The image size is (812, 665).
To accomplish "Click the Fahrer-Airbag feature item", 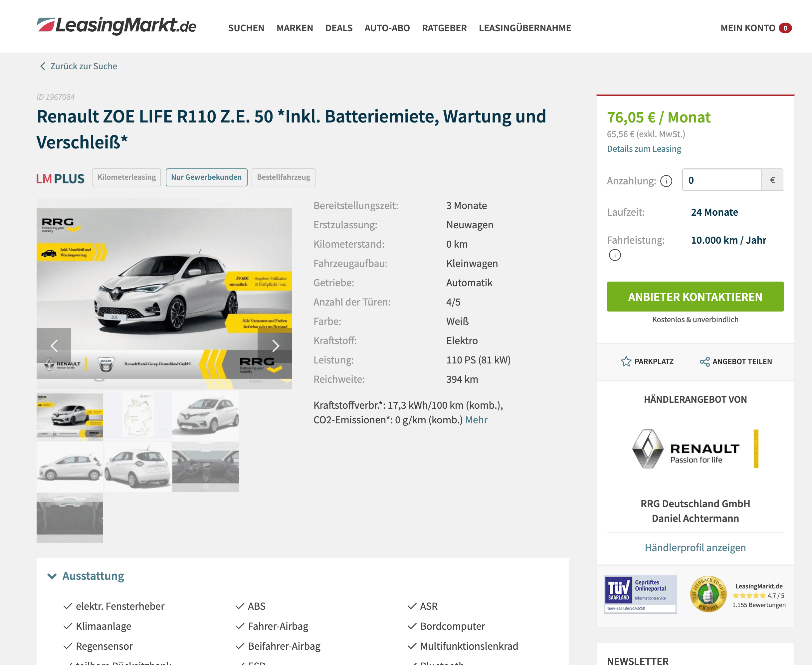I will coord(272,626).
